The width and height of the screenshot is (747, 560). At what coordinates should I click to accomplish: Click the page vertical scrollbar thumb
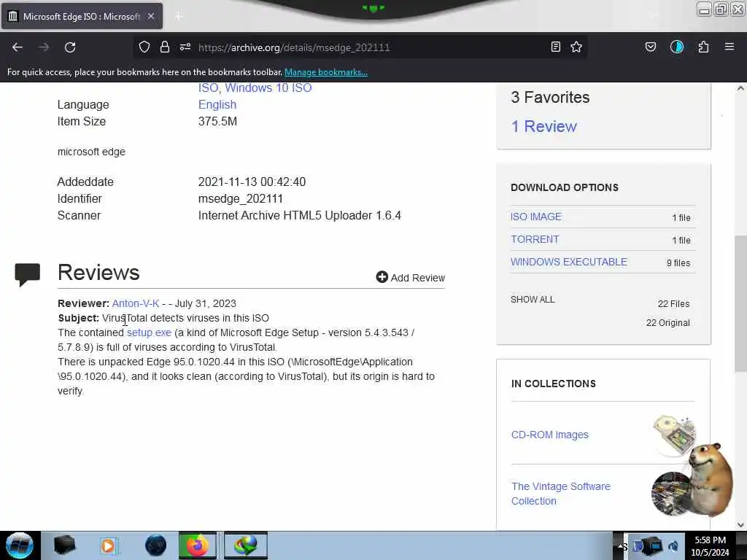tap(740, 304)
